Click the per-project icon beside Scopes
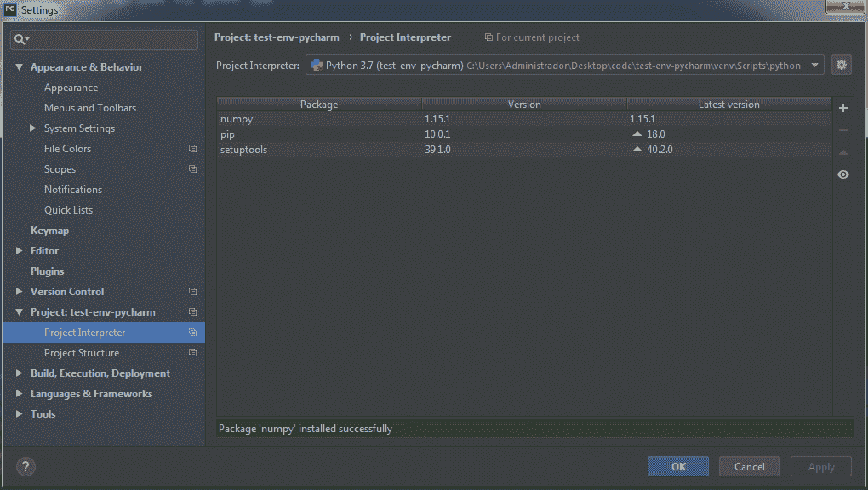Image resolution: width=868 pixels, height=490 pixels. coord(192,169)
